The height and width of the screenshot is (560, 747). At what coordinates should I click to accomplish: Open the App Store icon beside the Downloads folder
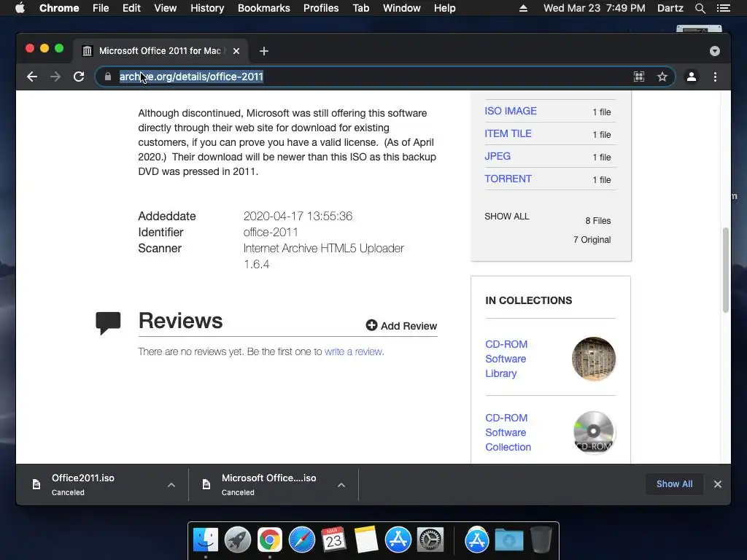pyautogui.click(x=477, y=540)
